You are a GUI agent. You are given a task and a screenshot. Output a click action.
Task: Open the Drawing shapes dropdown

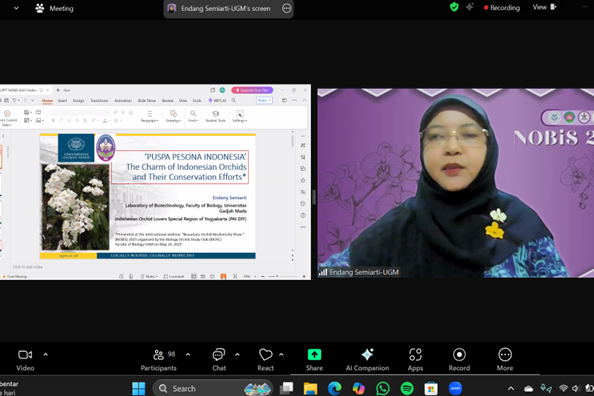[173, 116]
